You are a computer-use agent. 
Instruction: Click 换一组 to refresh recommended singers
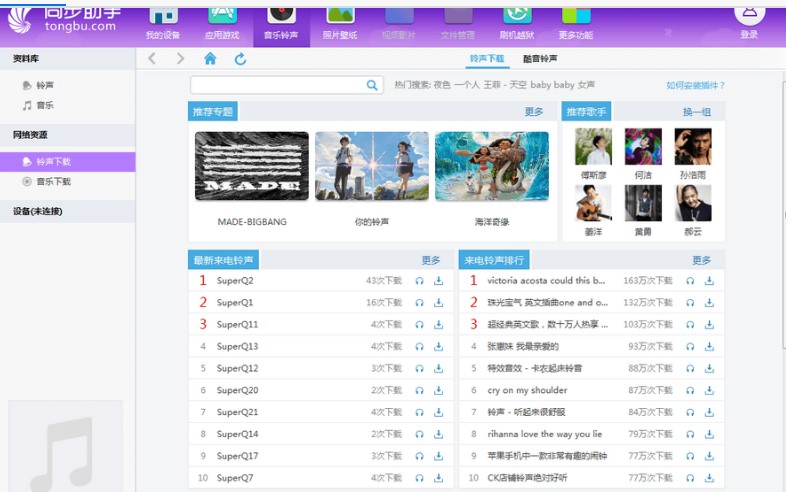pyautogui.click(x=697, y=112)
